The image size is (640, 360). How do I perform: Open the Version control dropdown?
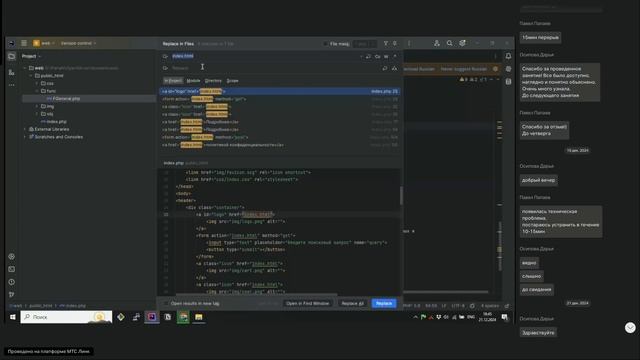(x=78, y=43)
